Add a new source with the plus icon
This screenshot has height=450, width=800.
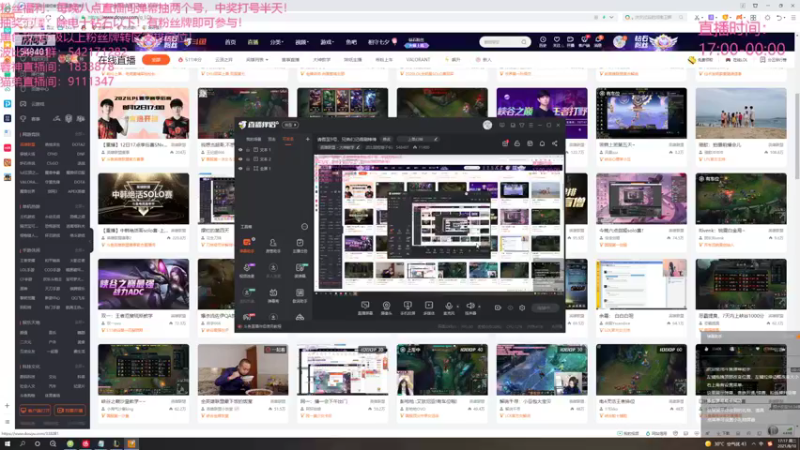point(308,139)
